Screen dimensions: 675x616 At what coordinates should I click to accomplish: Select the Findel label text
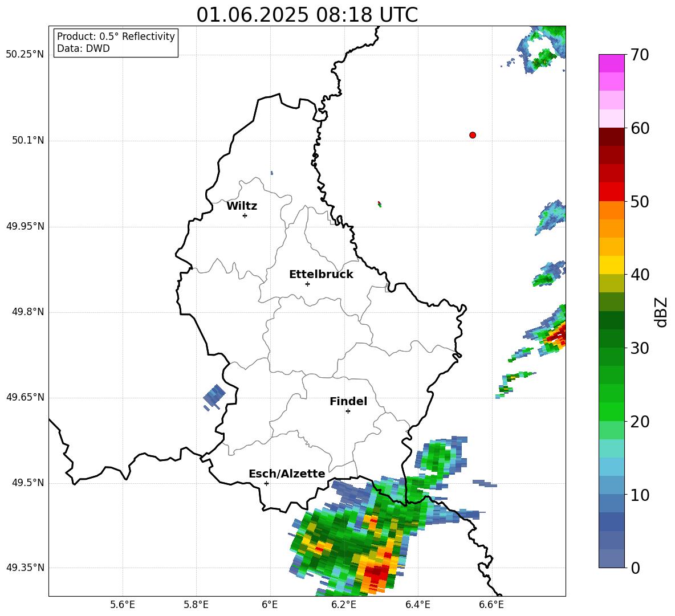point(348,401)
